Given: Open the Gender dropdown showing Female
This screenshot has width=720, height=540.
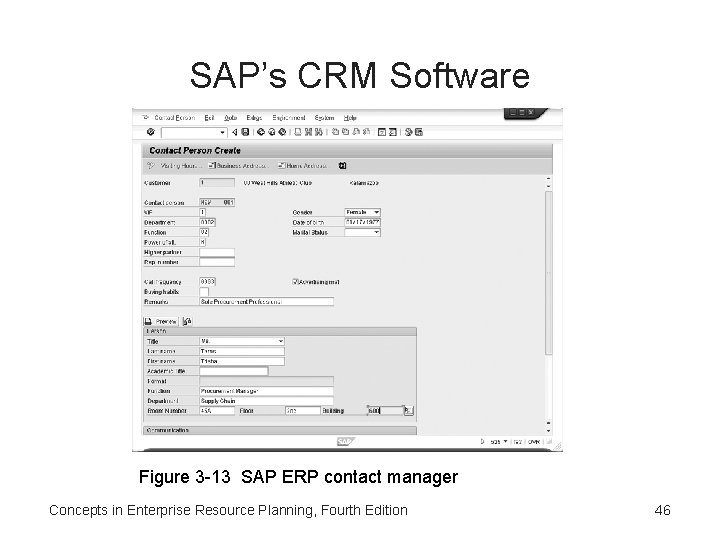Looking at the screenshot, I should (377, 212).
